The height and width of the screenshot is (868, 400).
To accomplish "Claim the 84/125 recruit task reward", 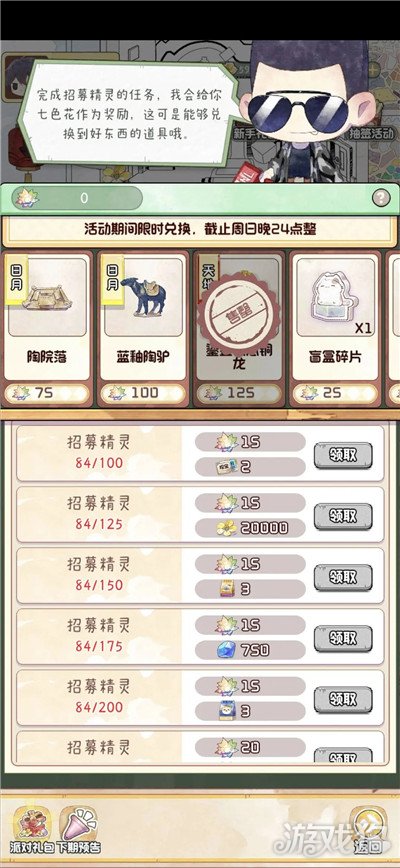I will click(x=343, y=516).
